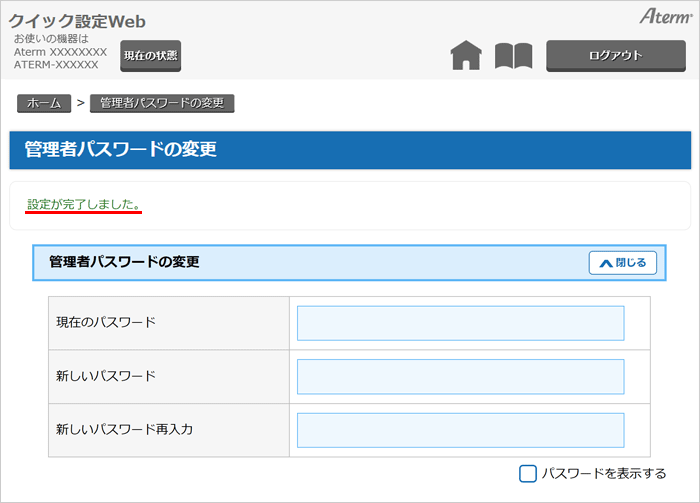The image size is (700, 503).
Task: Click into the 新しいパスワード input field
Action: click(x=460, y=377)
